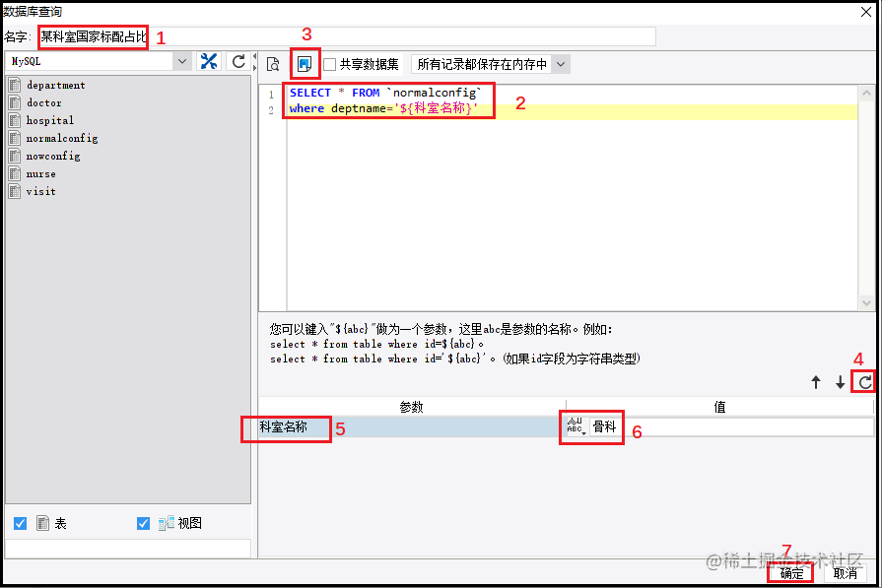This screenshot has width=882, height=588.
Task: Move the parameter down with the down arrow
Action: (x=840, y=382)
